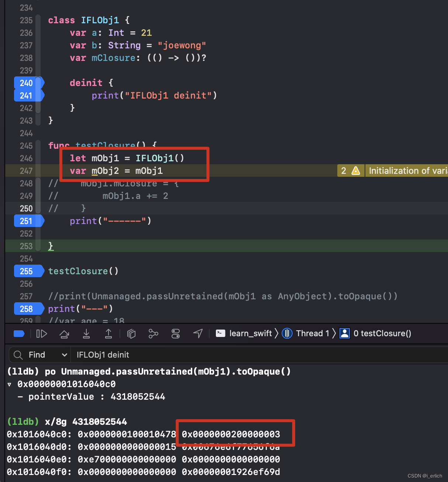Collapse the 0x00000001016040c0 disclosure triangle
The height and width of the screenshot is (482, 448).
[x=10, y=385]
